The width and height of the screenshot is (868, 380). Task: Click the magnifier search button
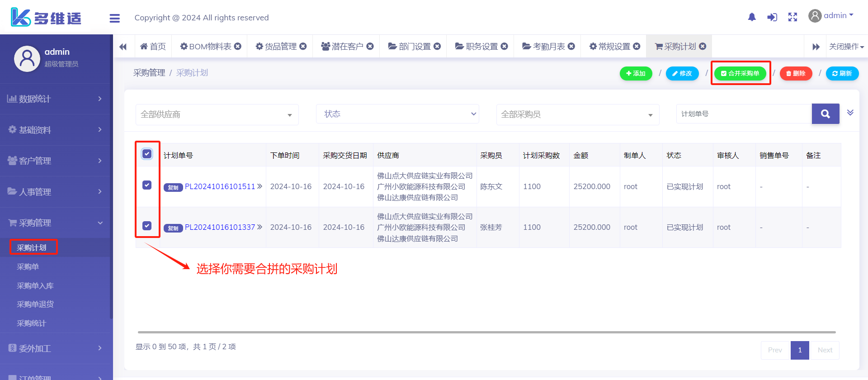click(x=825, y=114)
